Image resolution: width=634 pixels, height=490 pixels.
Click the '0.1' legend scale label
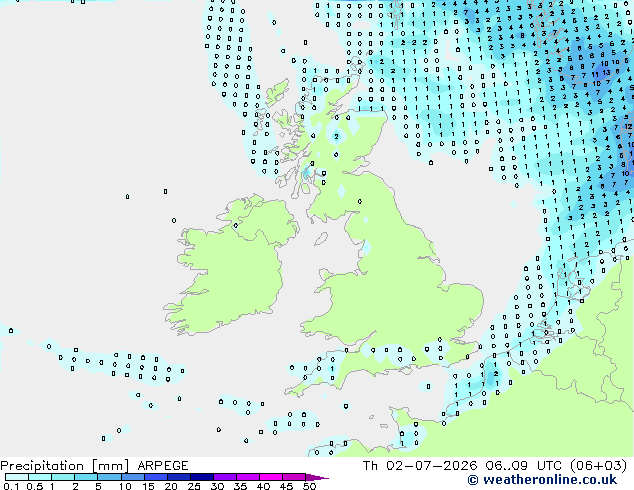point(11,486)
